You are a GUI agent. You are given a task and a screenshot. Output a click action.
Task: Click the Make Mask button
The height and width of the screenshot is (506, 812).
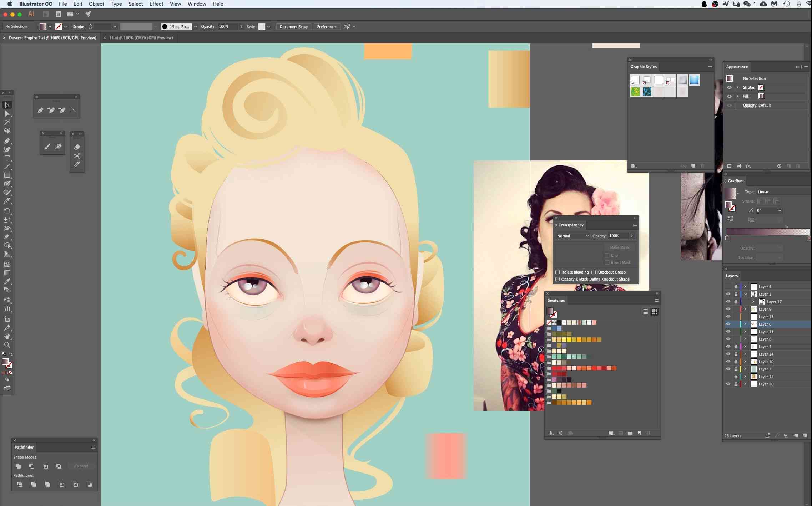point(619,247)
